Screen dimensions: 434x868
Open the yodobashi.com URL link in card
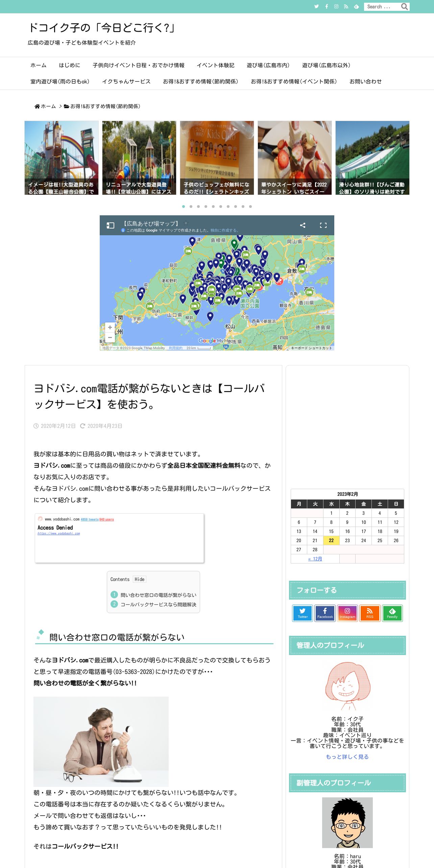(x=58, y=533)
